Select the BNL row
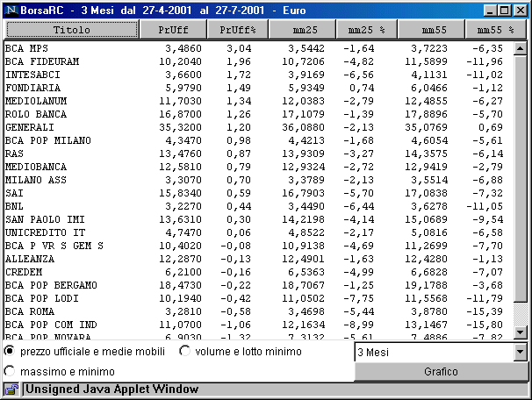This screenshot has width=532, height=400. click(258, 206)
